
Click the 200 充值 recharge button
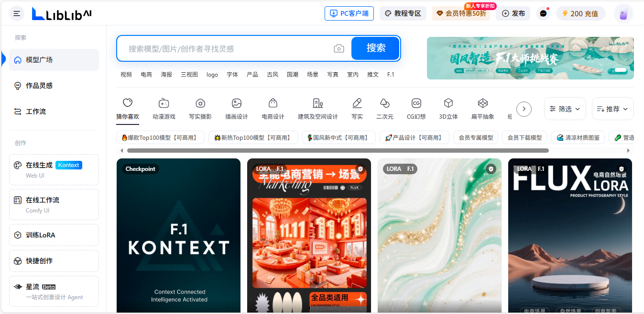(580, 13)
